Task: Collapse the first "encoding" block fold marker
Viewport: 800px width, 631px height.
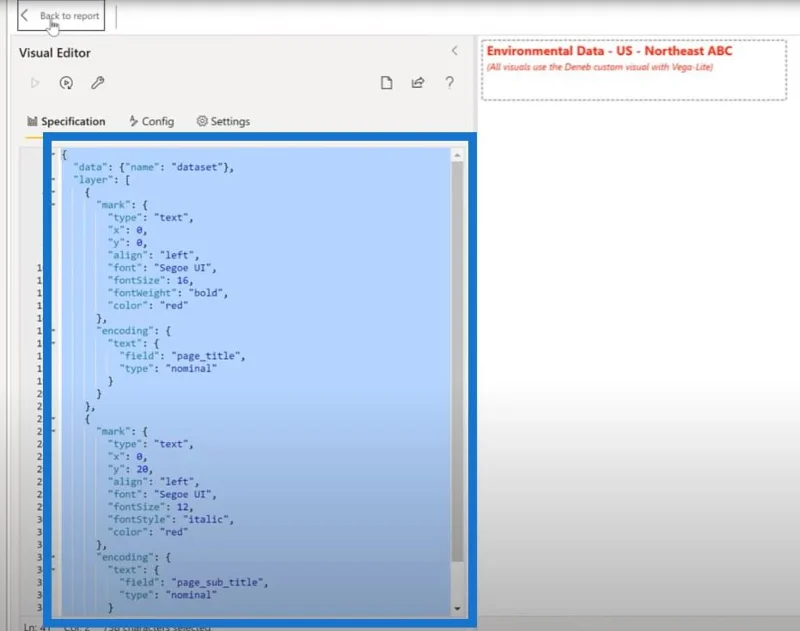Action: click(53, 331)
